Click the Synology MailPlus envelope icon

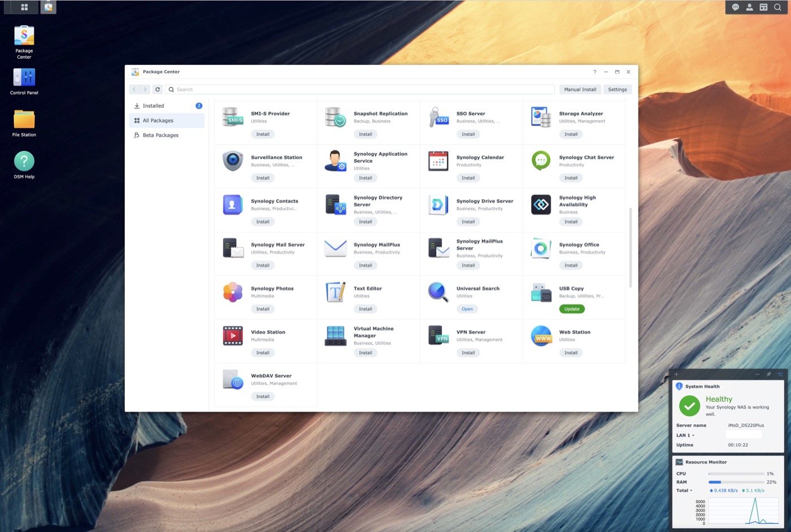coord(336,248)
